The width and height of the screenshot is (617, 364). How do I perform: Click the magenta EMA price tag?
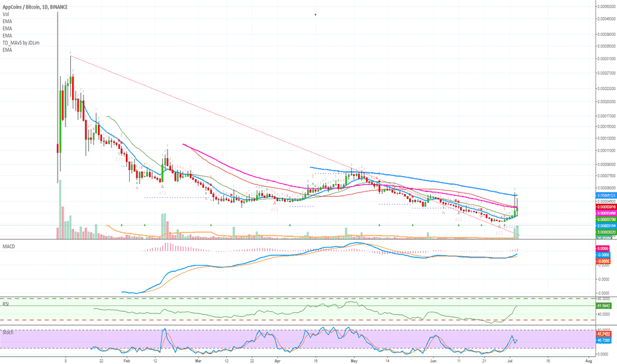click(606, 213)
